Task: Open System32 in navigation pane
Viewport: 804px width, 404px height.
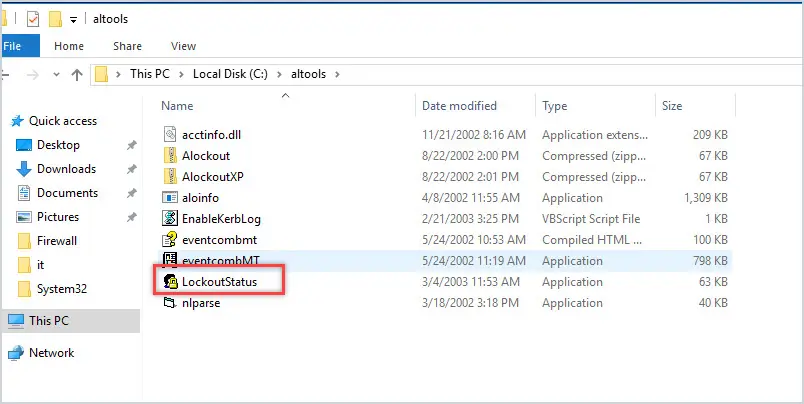Action: click(x=62, y=289)
